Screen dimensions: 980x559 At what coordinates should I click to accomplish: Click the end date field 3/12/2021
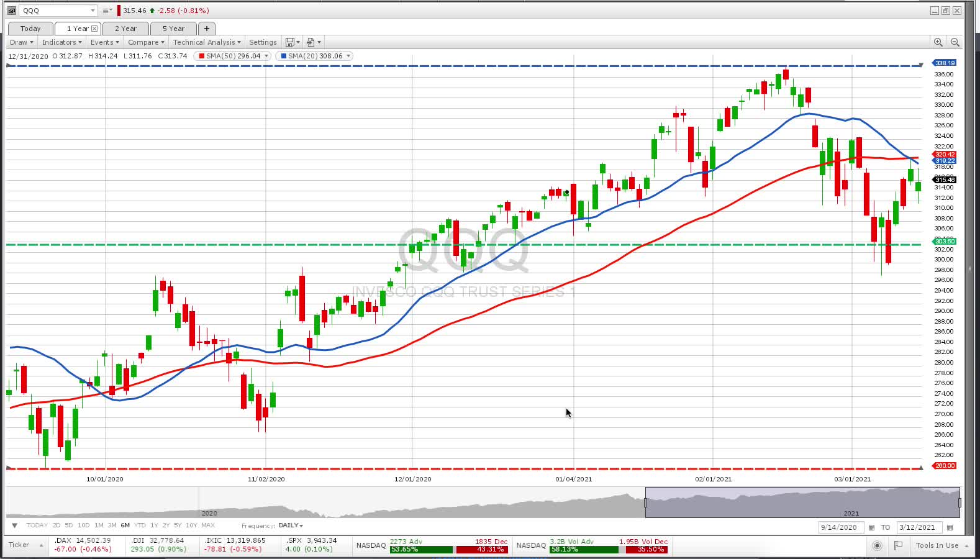pyautogui.click(x=919, y=527)
